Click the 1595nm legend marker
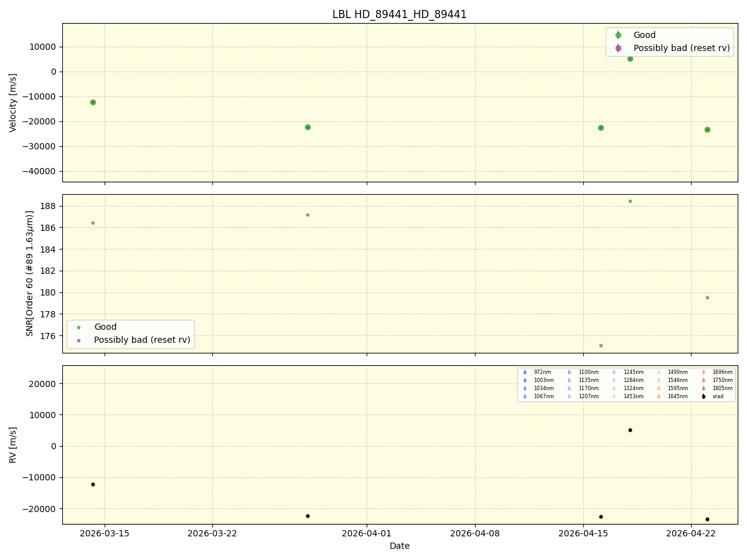 (659, 388)
